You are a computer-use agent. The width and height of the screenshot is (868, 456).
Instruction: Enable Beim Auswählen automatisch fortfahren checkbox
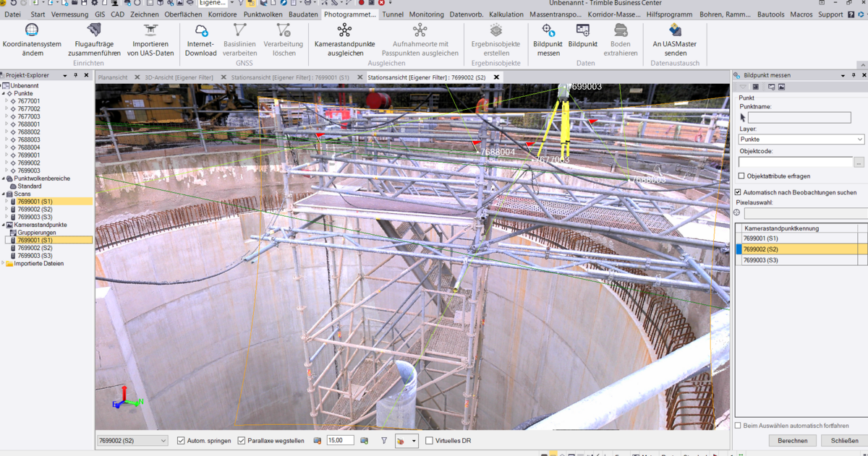click(738, 426)
